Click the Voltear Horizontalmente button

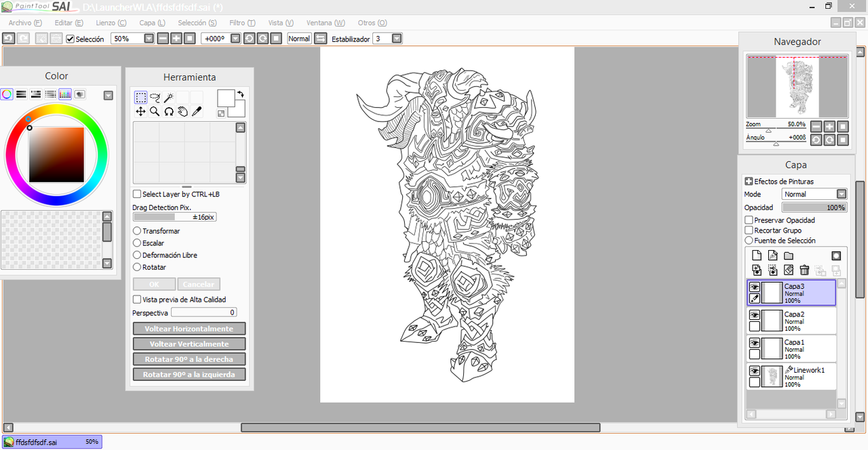pos(189,329)
